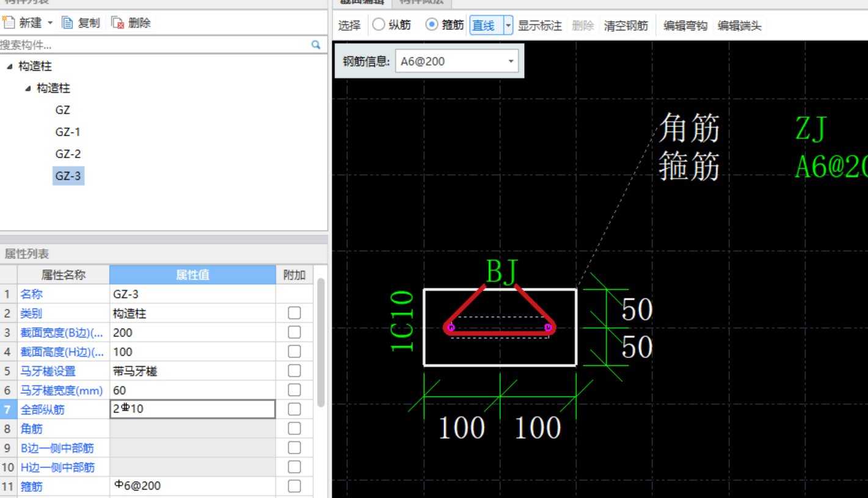Click the 箍筋 value ⌀6@200

[192, 486]
